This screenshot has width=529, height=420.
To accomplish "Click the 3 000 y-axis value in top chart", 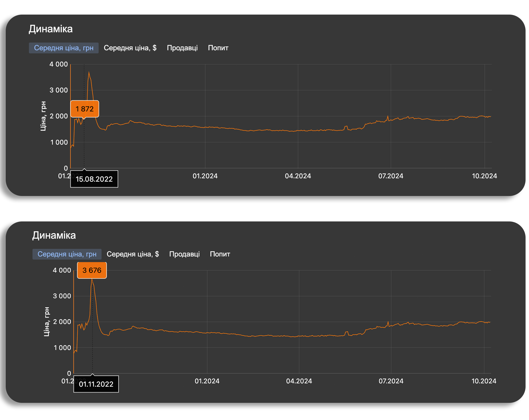I will coord(59,90).
